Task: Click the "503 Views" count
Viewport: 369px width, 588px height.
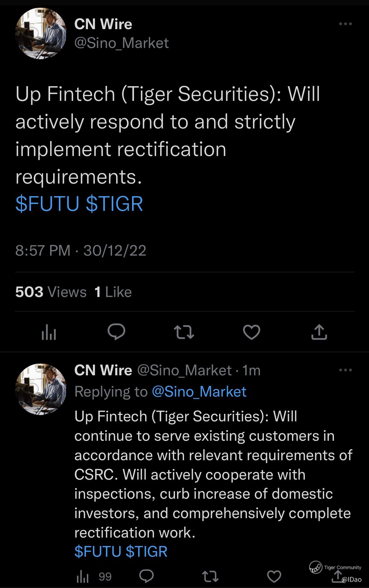Action: [51, 292]
